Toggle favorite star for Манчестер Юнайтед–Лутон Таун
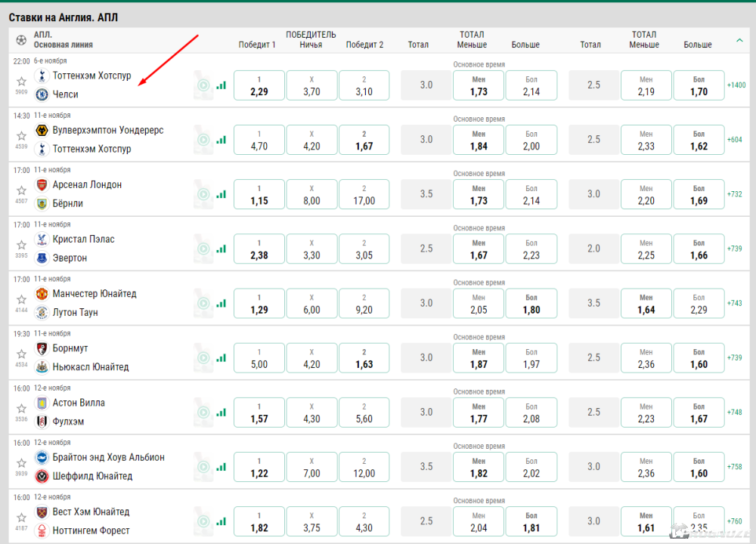 pyautogui.click(x=21, y=299)
